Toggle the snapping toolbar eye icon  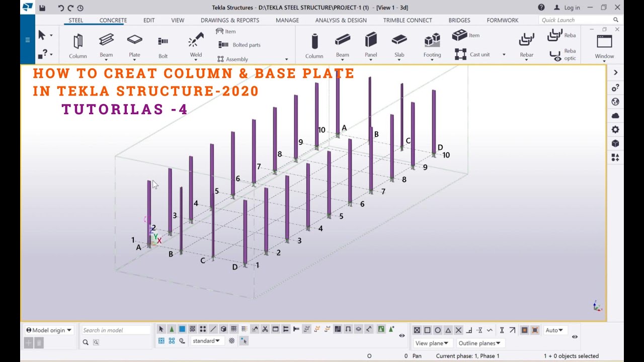(575, 337)
